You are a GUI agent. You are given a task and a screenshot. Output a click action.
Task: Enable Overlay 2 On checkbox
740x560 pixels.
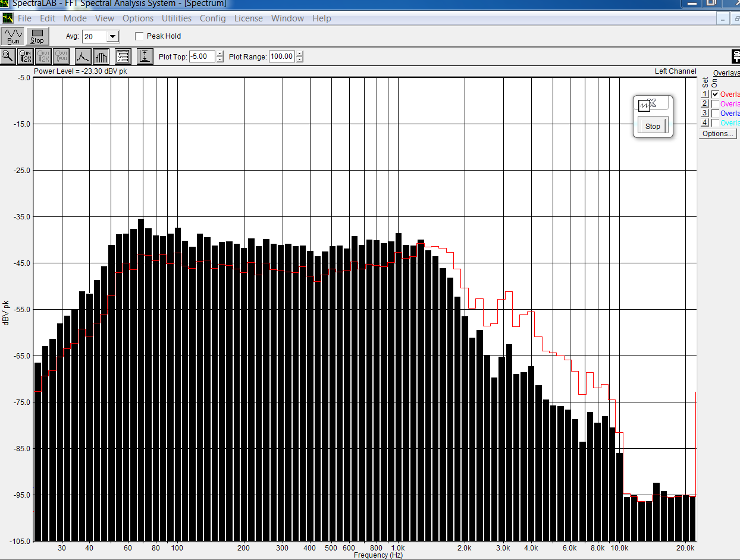pyautogui.click(x=715, y=104)
